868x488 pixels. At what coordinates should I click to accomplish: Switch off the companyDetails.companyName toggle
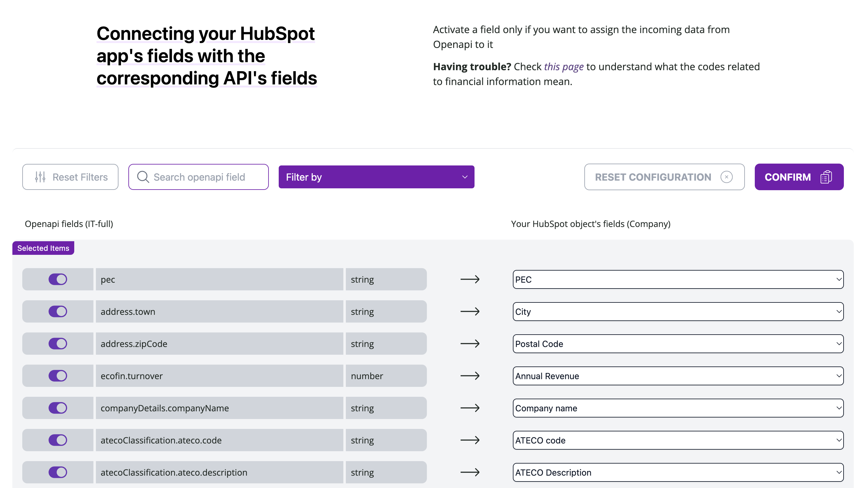point(58,408)
